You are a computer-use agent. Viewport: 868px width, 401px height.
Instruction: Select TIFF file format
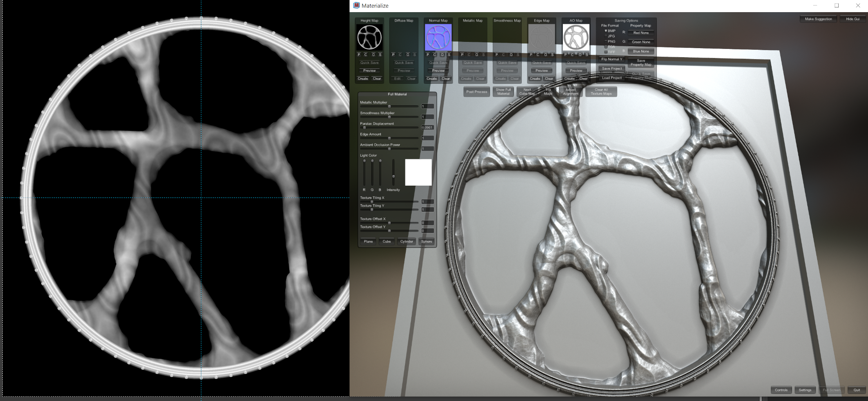point(610,52)
